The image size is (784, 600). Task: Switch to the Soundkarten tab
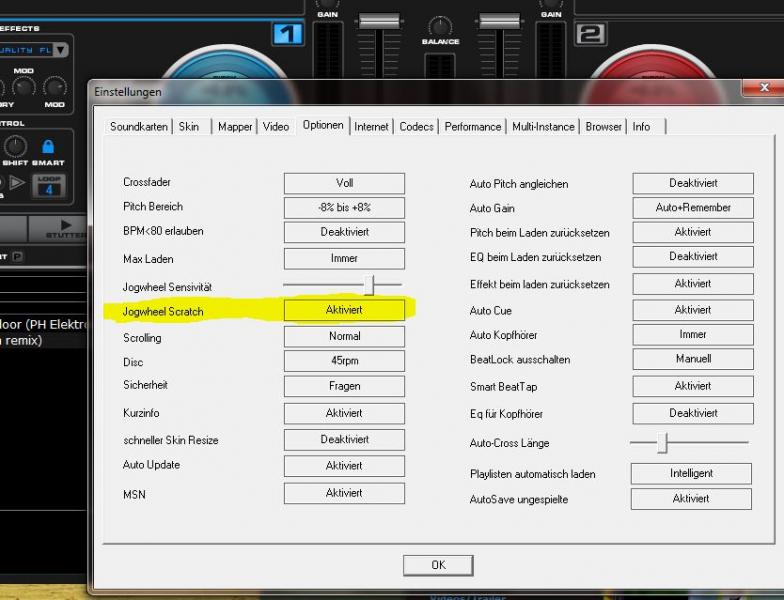pyautogui.click(x=140, y=127)
